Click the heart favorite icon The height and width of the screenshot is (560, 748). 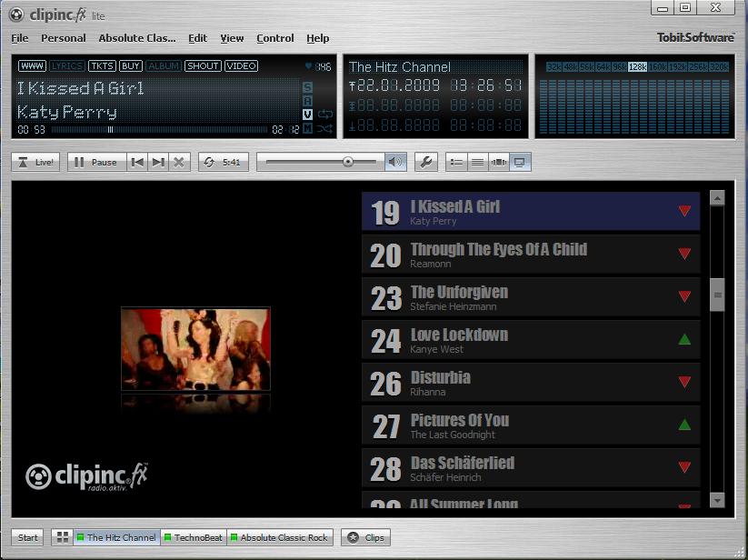[x=308, y=65]
